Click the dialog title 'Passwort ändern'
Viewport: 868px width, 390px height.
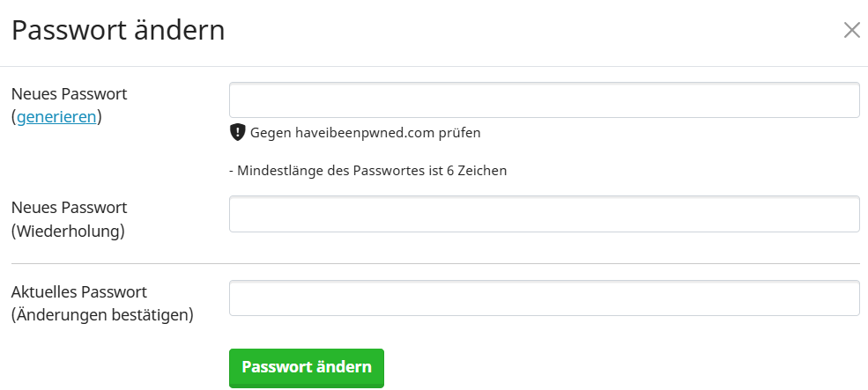point(118,31)
